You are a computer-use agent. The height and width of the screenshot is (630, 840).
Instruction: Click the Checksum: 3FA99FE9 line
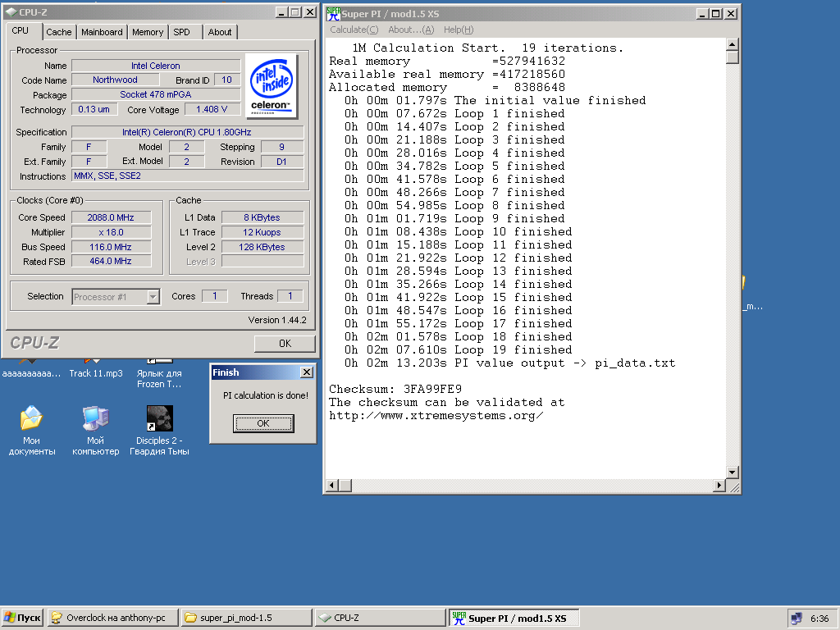[x=395, y=389]
